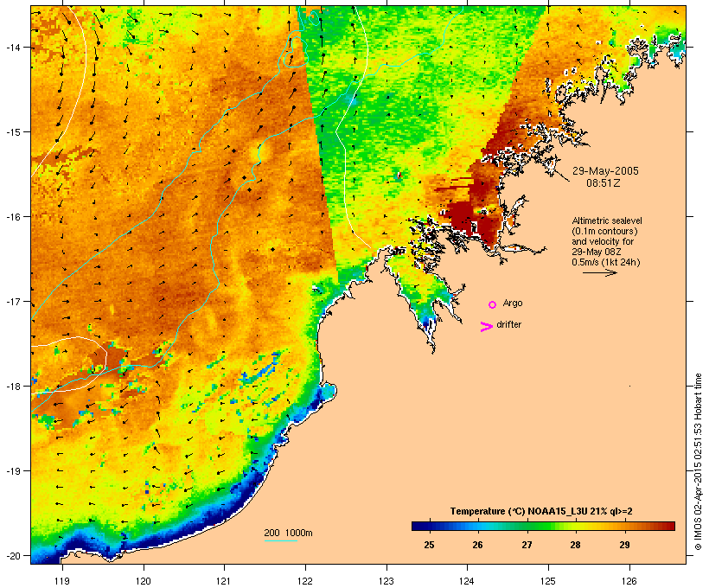Click the latitude axis label -20
Viewport: 709px width, 588px height.
point(13,555)
